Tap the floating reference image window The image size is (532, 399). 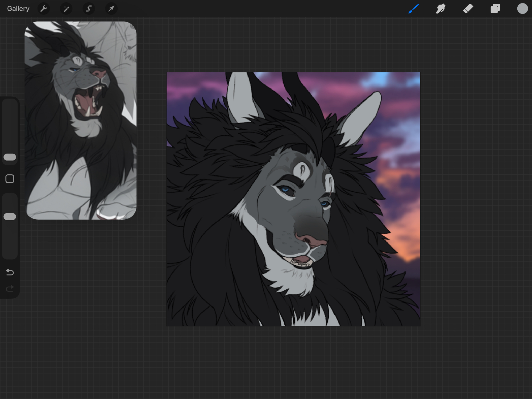pyautogui.click(x=80, y=120)
